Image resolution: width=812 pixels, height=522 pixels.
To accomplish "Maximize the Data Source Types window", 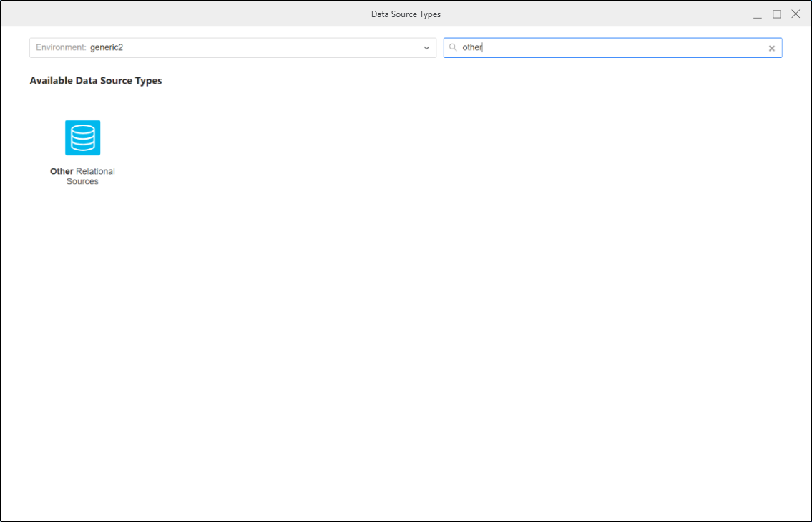I will pyautogui.click(x=776, y=14).
